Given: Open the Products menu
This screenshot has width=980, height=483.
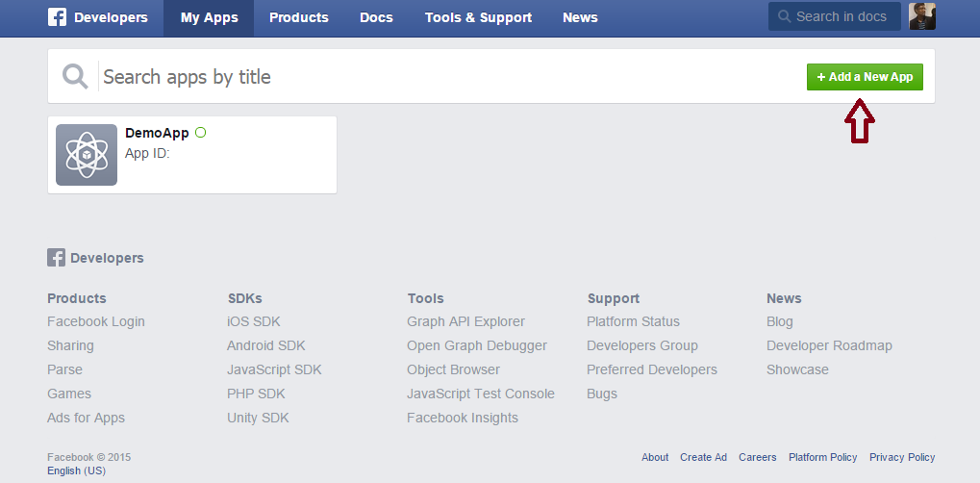Looking at the screenshot, I should tap(298, 17).
